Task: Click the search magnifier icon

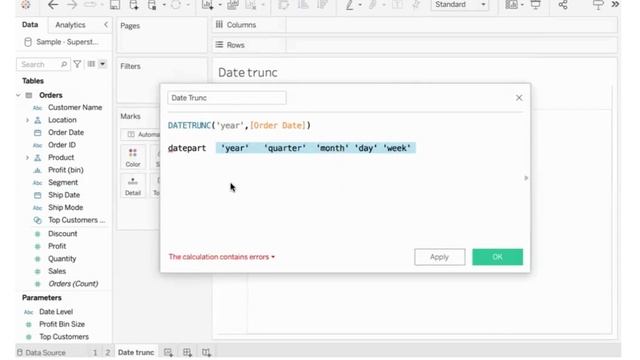Action: (x=64, y=64)
